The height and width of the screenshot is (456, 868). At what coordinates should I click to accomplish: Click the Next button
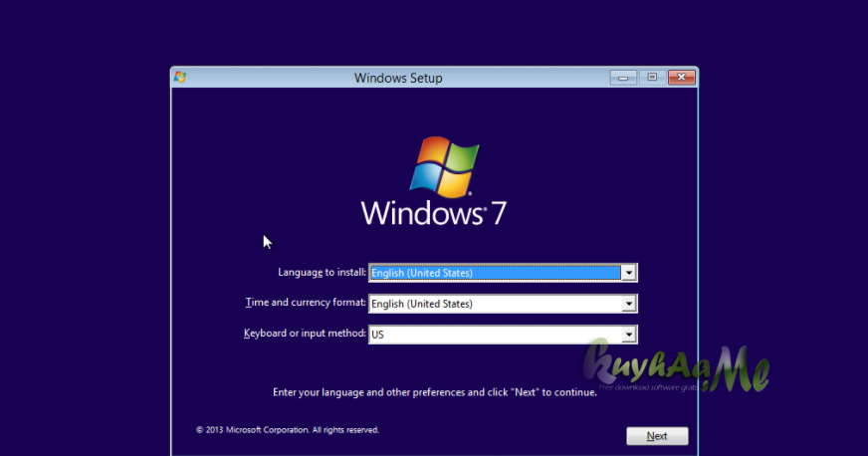pyautogui.click(x=657, y=436)
